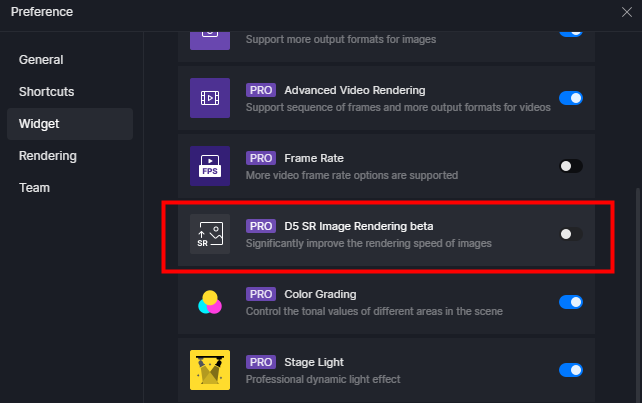Click the Advanced Video Rendering film icon

click(210, 98)
